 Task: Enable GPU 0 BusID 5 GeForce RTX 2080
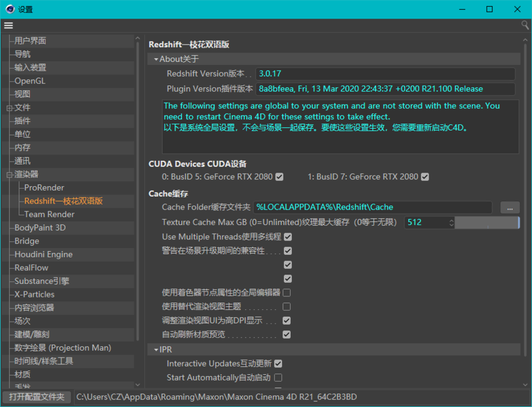[279, 177]
